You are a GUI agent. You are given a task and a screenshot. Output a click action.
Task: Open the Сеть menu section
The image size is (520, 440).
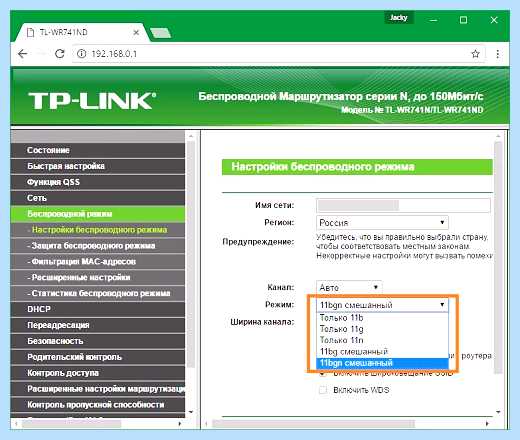[x=98, y=198]
